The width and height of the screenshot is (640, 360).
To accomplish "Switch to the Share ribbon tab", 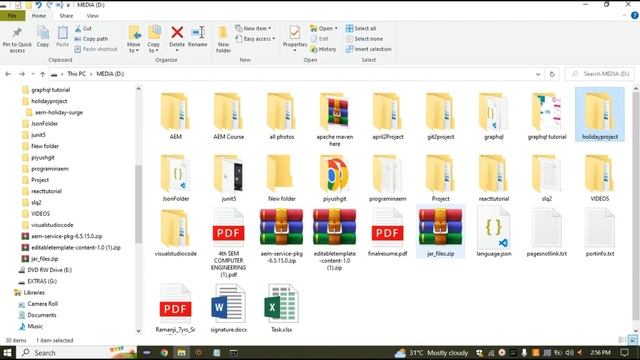I will tap(66, 16).
